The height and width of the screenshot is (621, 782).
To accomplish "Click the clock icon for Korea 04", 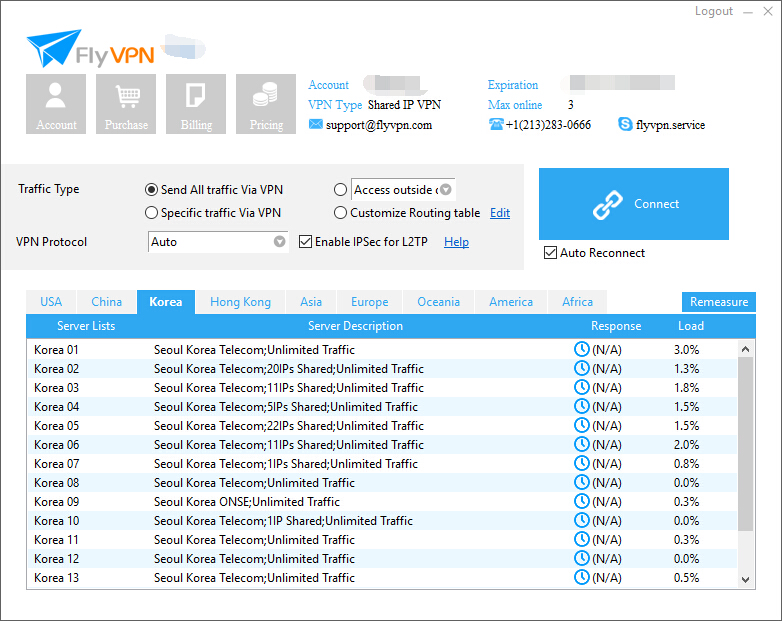I will pos(582,406).
